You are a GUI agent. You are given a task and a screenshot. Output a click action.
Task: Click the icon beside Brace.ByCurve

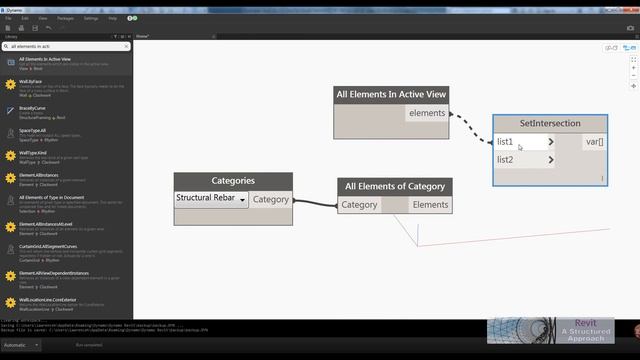pyautogui.click(x=11, y=111)
